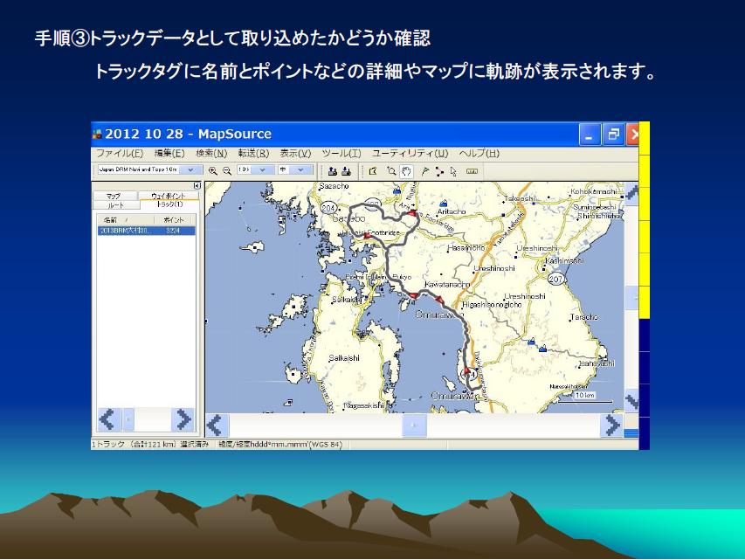745x560 pixels.
Task: Click the Sasebo label on the map
Action: [x=348, y=218]
